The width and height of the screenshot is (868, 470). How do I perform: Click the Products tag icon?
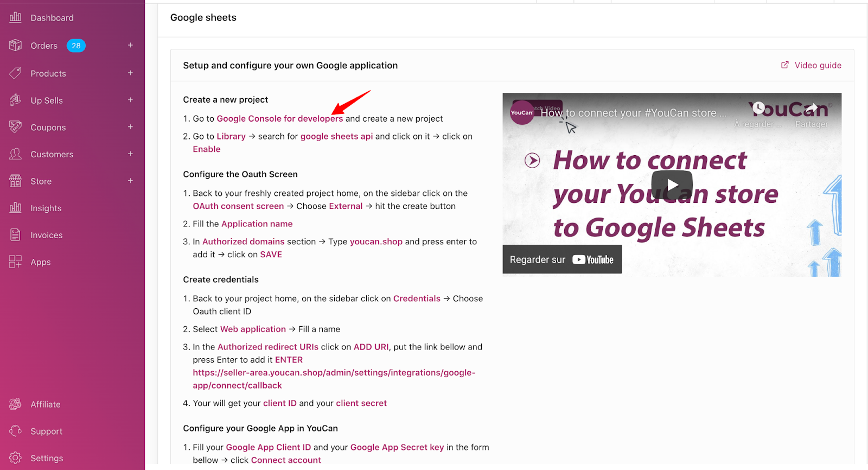(15, 73)
